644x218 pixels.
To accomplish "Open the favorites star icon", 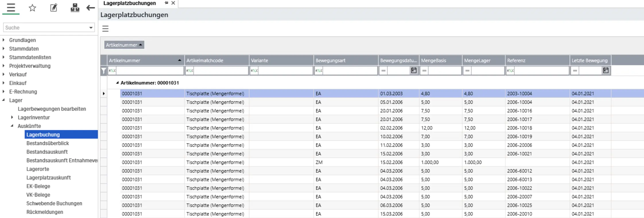I will point(32,8).
